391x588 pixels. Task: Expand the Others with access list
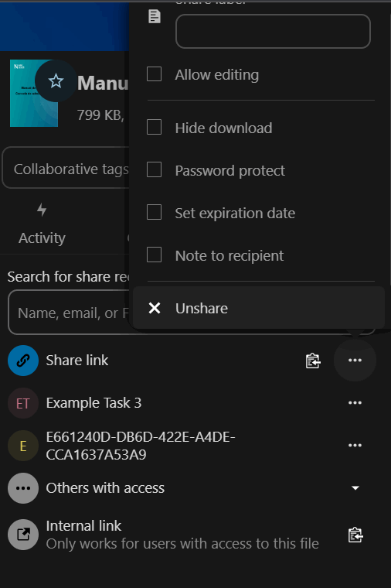[355, 488]
